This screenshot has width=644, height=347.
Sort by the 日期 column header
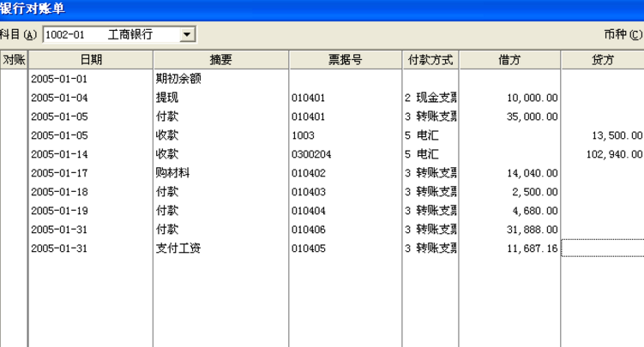[x=91, y=60]
